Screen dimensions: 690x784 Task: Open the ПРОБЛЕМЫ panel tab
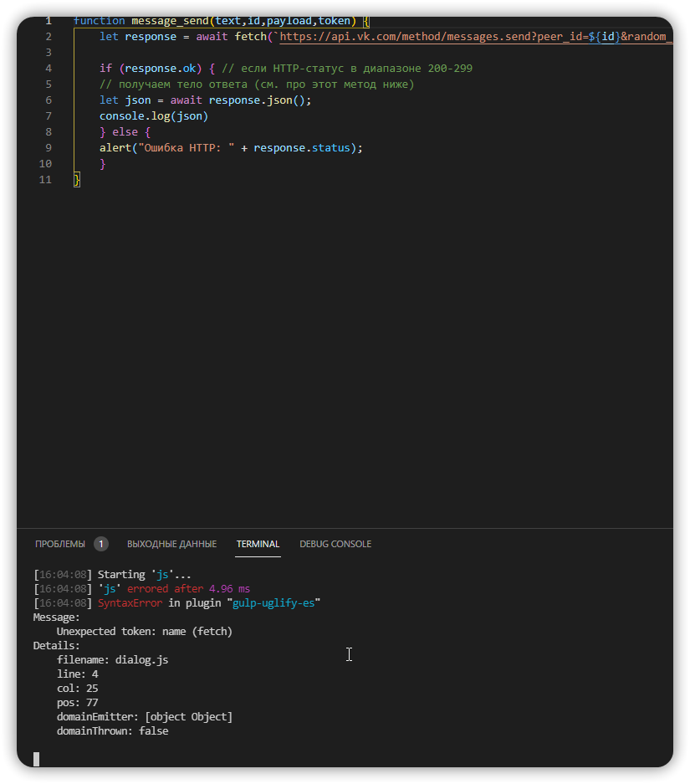(x=60, y=544)
